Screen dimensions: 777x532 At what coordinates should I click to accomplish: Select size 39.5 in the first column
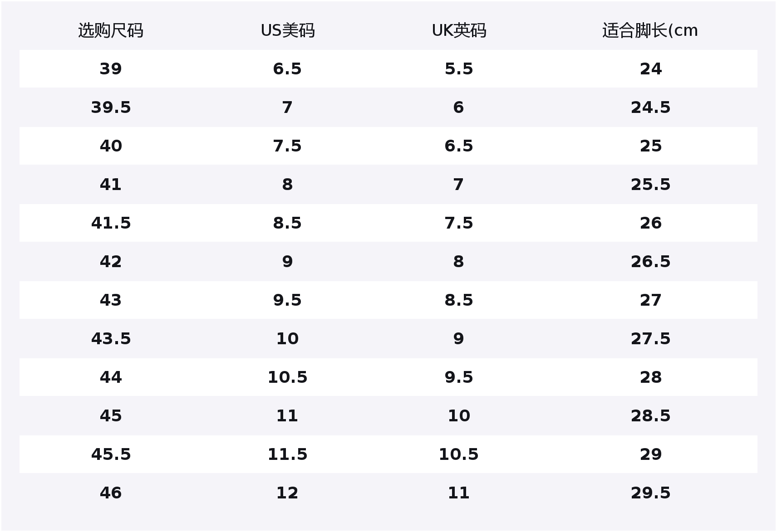pos(111,107)
